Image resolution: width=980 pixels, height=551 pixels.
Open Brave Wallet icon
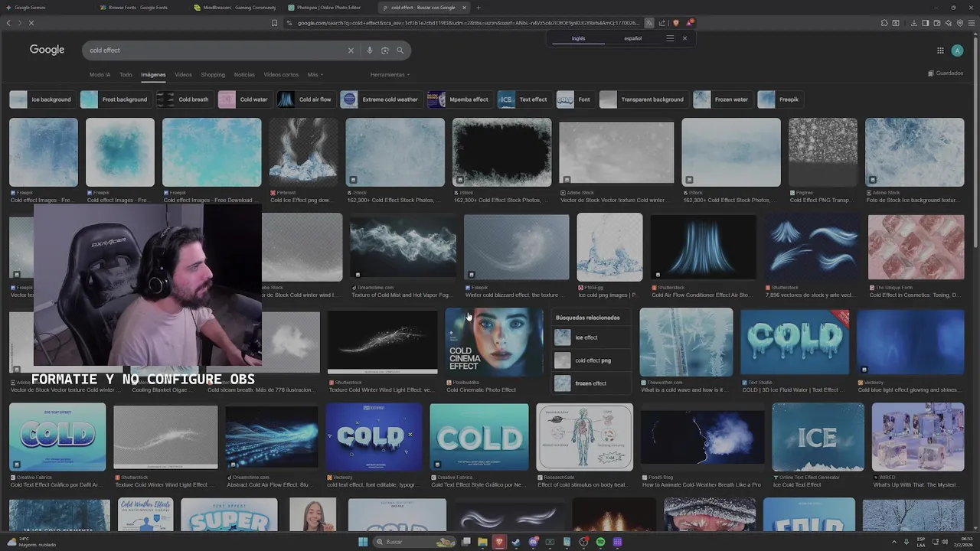pyautogui.click(x=937, y=23)
